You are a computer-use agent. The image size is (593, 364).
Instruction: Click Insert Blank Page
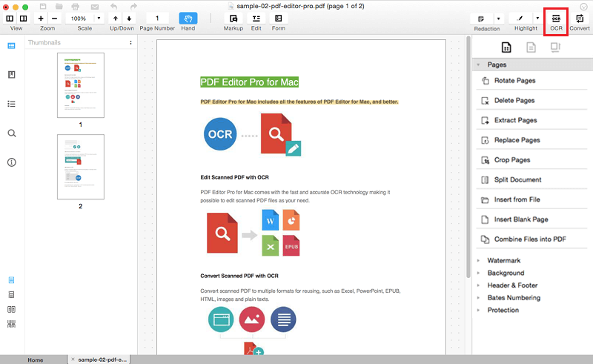531,219
